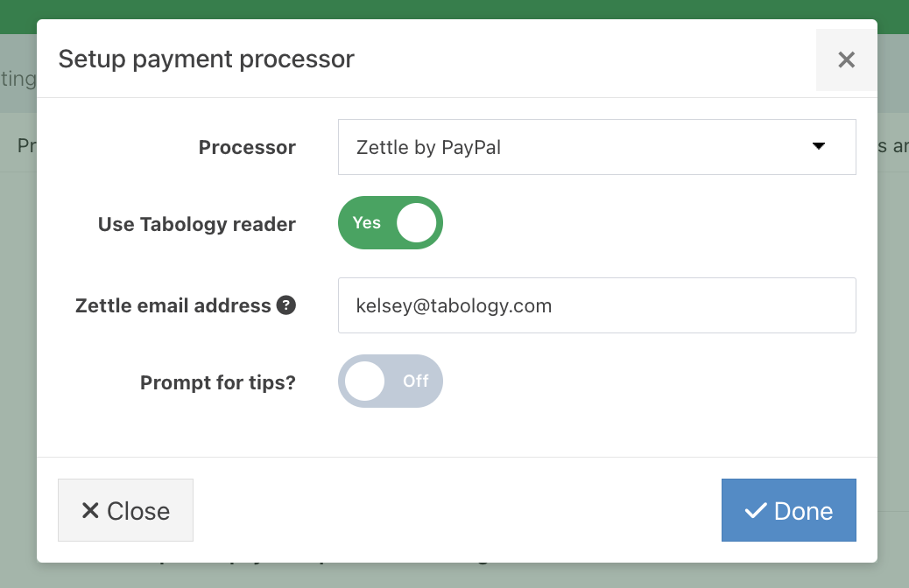Screen dimensions: 909x588
Task: Click the 'Setup payment processor' dialog title
Action: [x=207, y=59]
